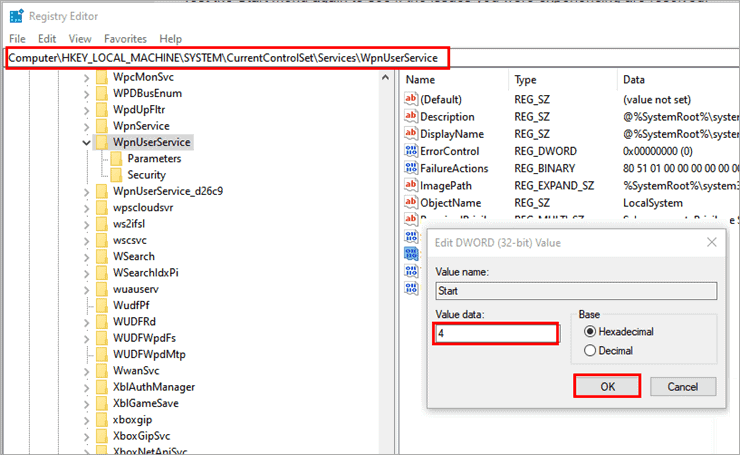740x455 pixels.
Task: Select the FailureActions binary value icon
Action: (x=411, y=168)
